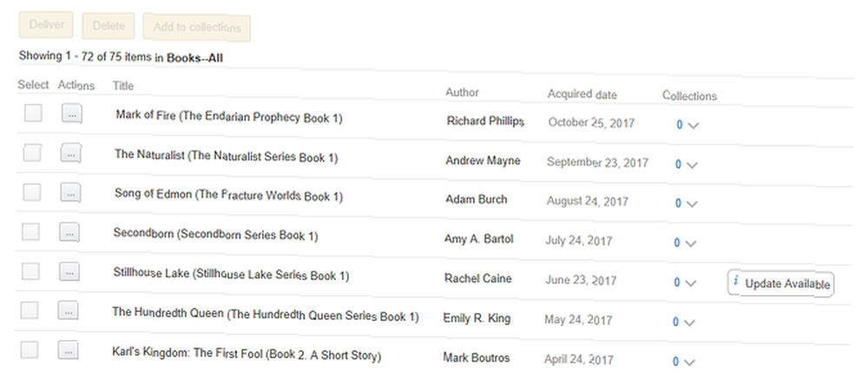Open actions menu for Song of Edmon
The height and width of the screenshot is (385, 868).
tap(70, 193)
